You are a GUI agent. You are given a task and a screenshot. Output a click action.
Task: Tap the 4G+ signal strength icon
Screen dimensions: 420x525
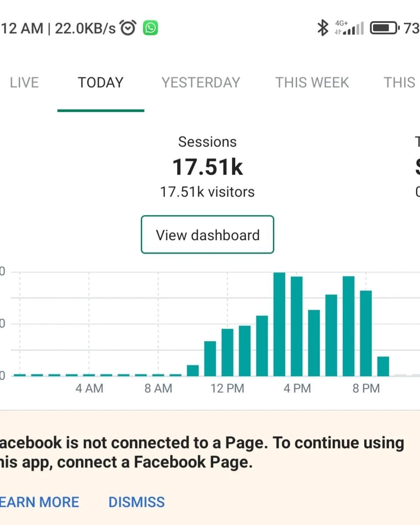click(350, 28)
